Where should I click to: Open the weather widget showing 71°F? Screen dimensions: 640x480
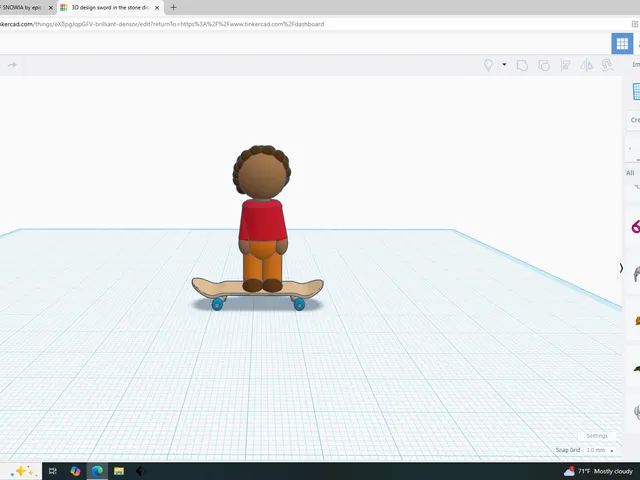599,471
